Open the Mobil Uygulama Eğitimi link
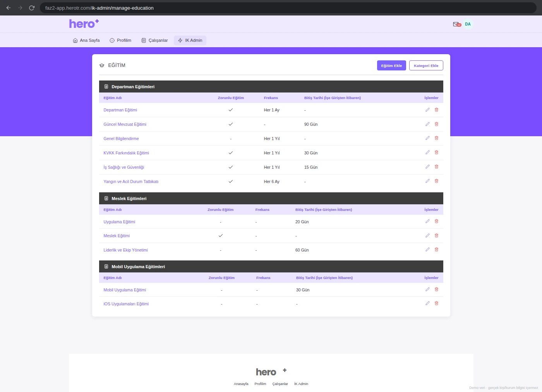 (x=125, y=290)
